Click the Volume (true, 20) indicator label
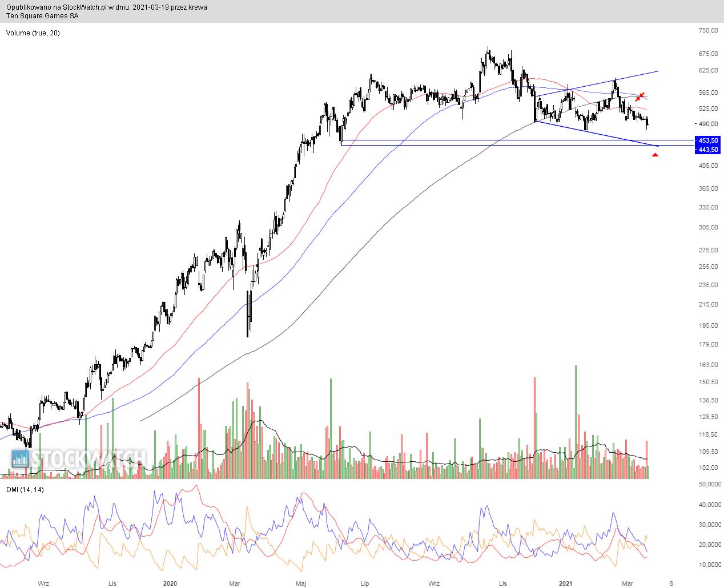The height and width of the screenshot is (588, 724). [x=33, y=33]
